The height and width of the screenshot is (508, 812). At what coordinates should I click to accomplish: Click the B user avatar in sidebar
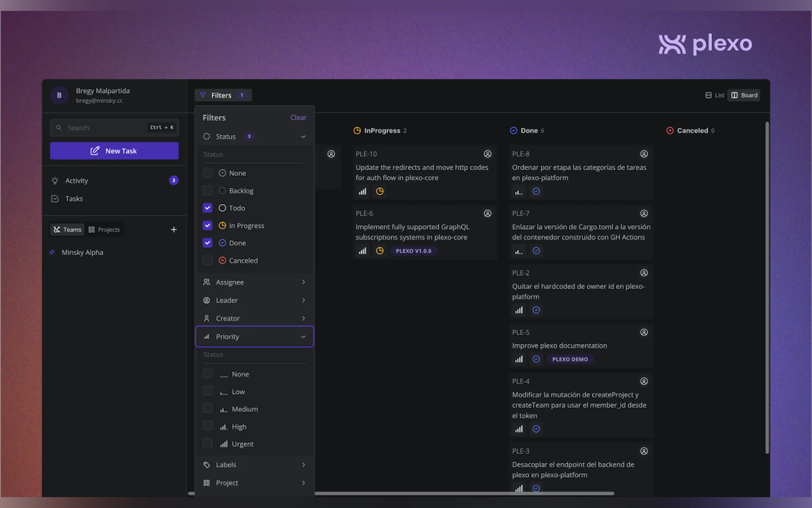pos(59,95)
